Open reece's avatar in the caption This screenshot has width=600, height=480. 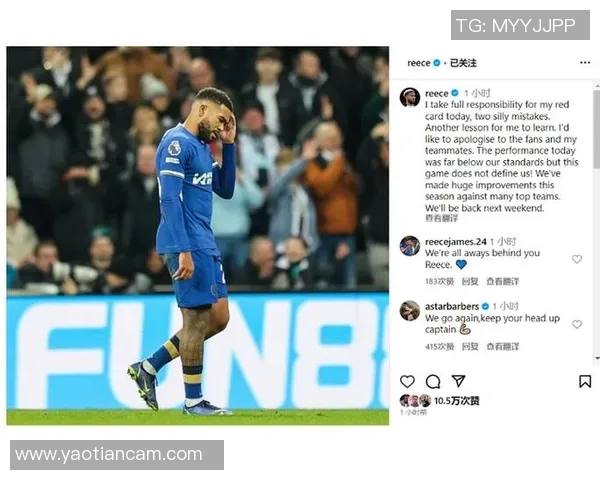(x=410, y=97)
